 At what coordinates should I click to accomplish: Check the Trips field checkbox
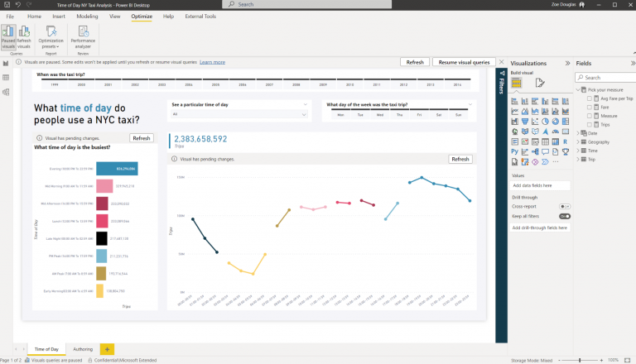coord(590,125)
